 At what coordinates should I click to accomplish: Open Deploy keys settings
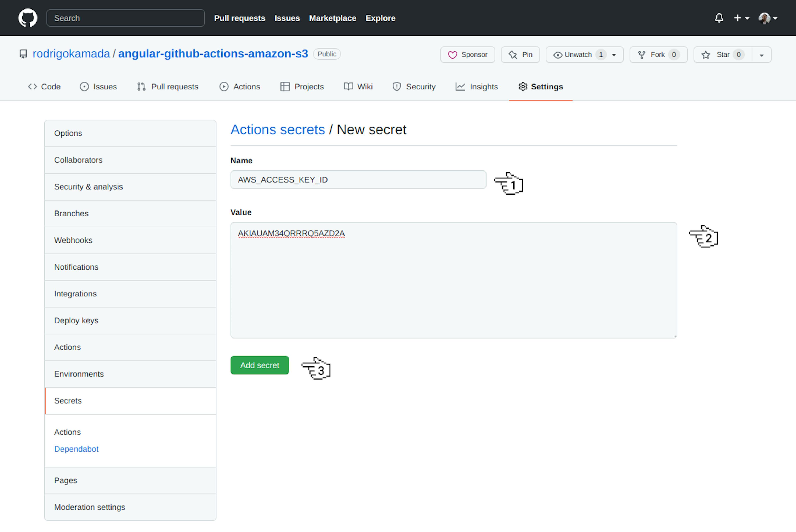tap(130, 321)
